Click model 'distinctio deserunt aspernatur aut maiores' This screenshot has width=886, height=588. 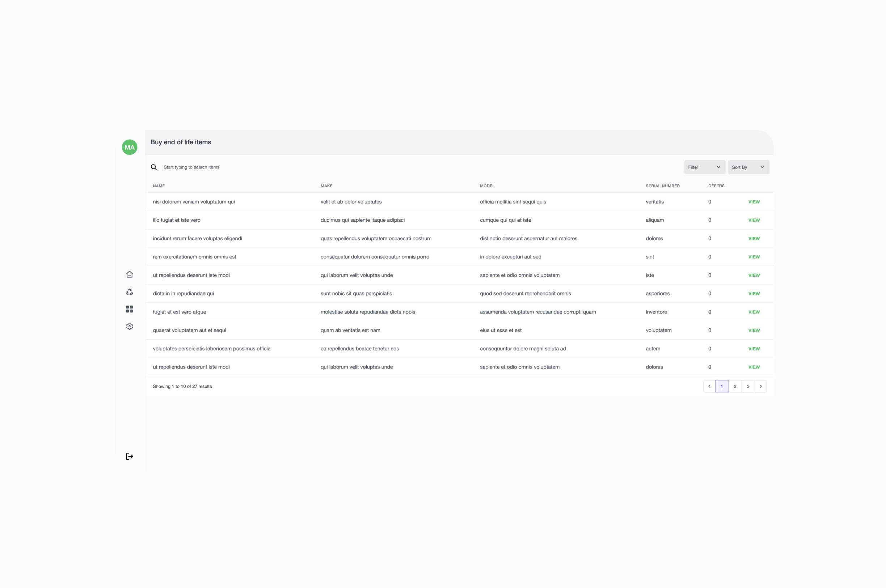[528, 239]
